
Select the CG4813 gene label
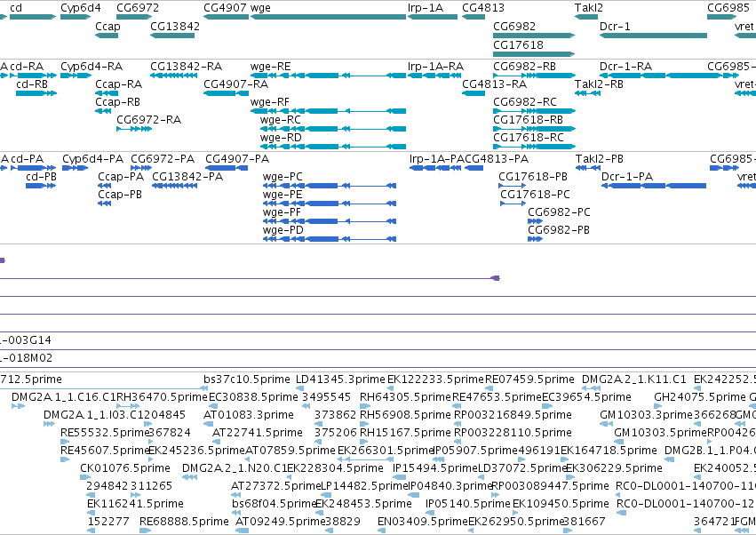483,8
